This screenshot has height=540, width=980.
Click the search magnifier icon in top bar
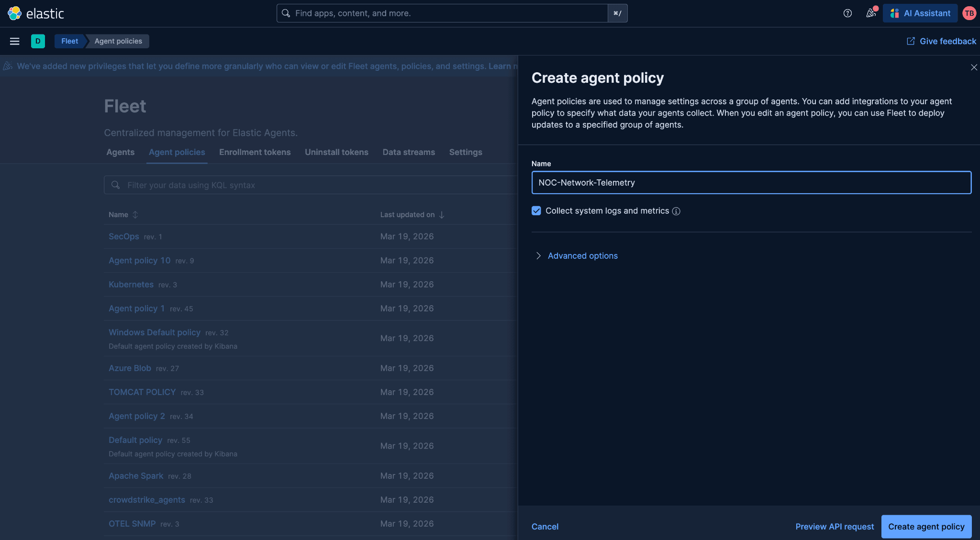coord(286,13)
